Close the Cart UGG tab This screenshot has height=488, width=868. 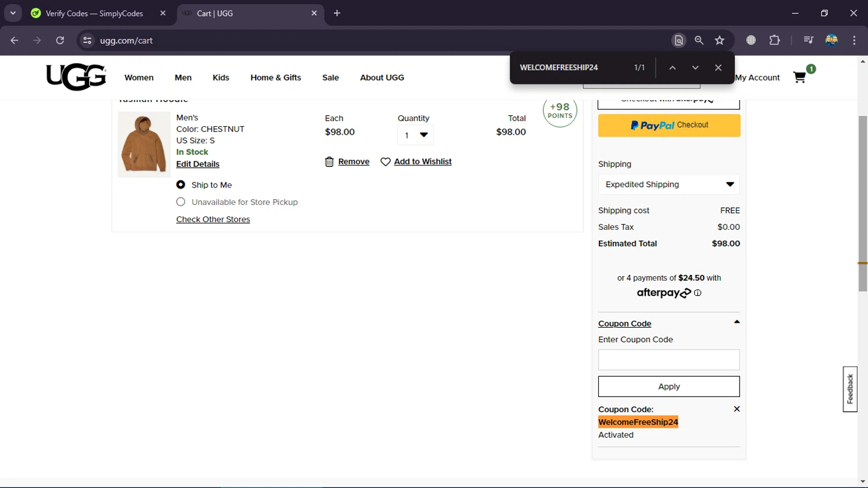click(314, 13)
